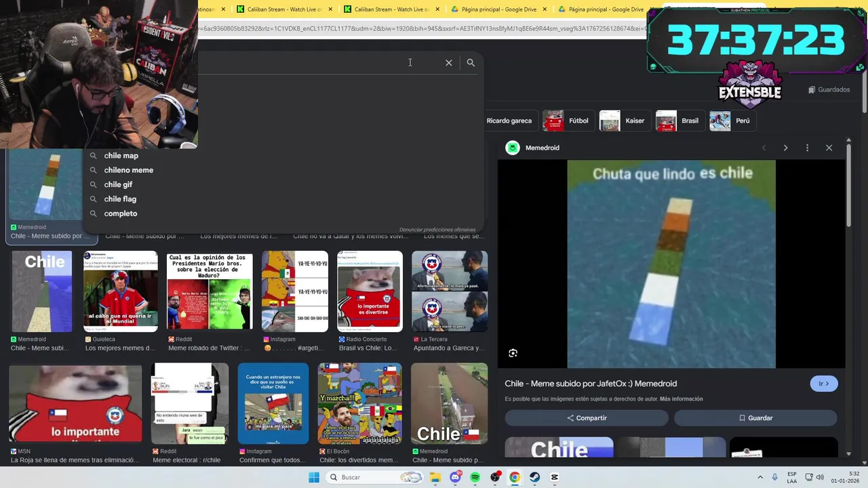Click the magnifier search icon in the search box
868x488 pixels.
471,62
